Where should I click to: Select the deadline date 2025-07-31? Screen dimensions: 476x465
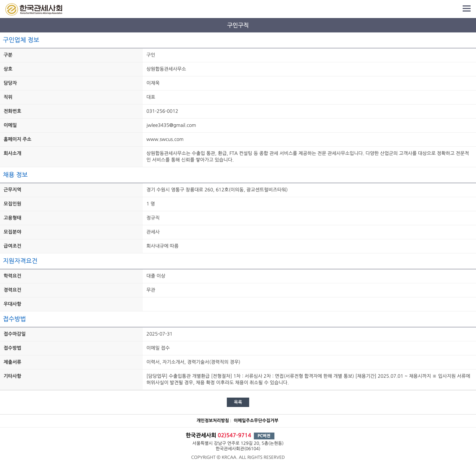[159, 334]
